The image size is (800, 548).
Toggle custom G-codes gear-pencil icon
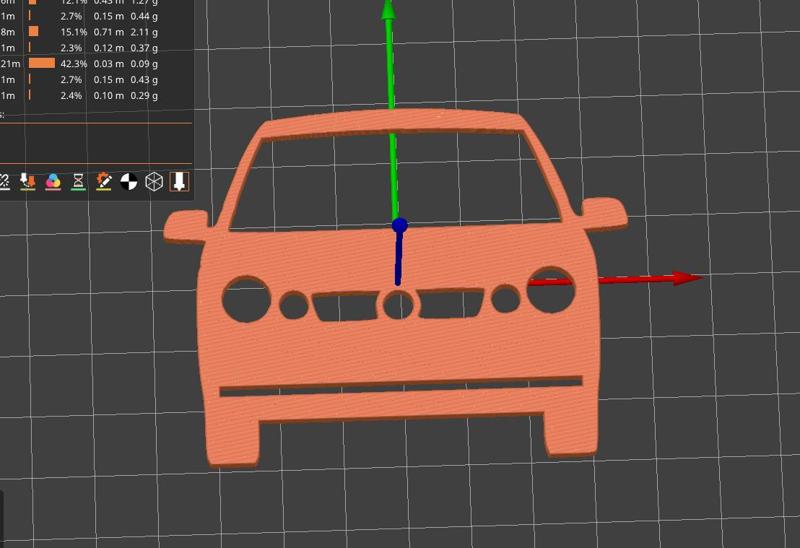[x=104, y=181]
